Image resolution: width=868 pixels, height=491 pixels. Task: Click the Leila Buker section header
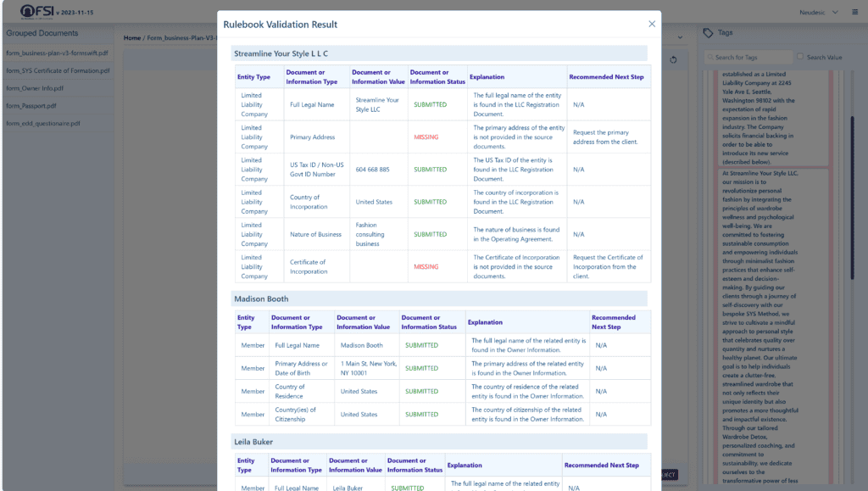point(439,442)
